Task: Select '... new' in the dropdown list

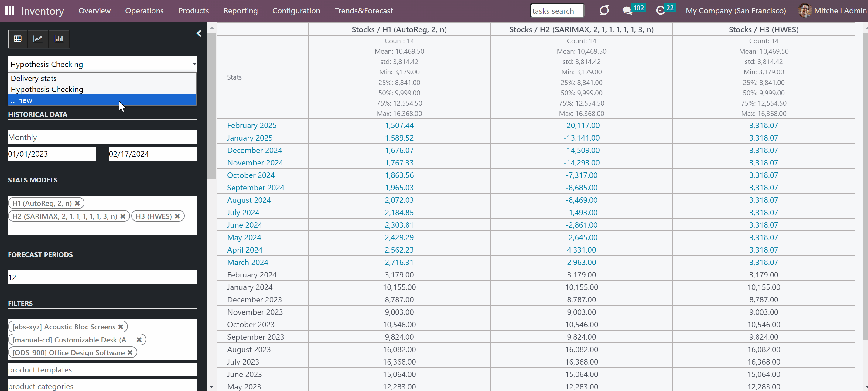Action: [x=102, y=100]
